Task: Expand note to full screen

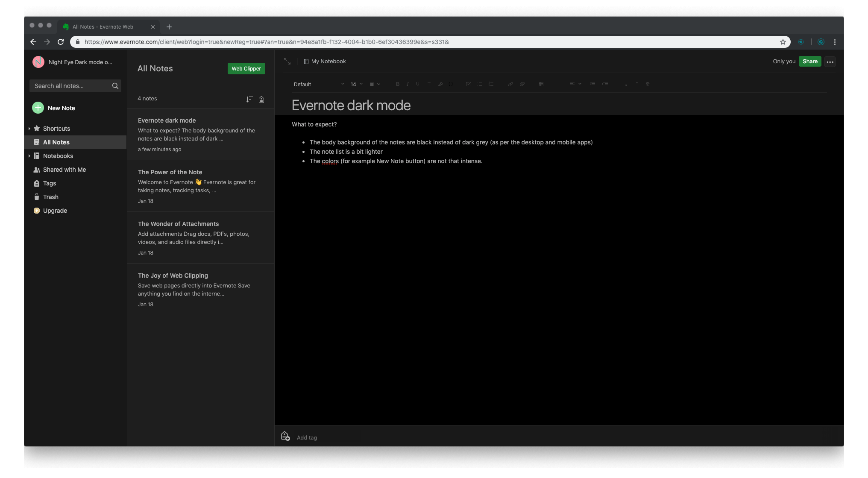Action: [x=287, y=62]
